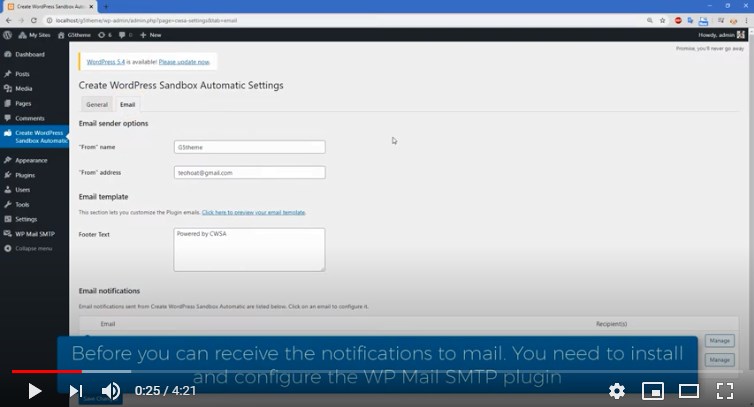Open email template preview link

tap(253, 212)
